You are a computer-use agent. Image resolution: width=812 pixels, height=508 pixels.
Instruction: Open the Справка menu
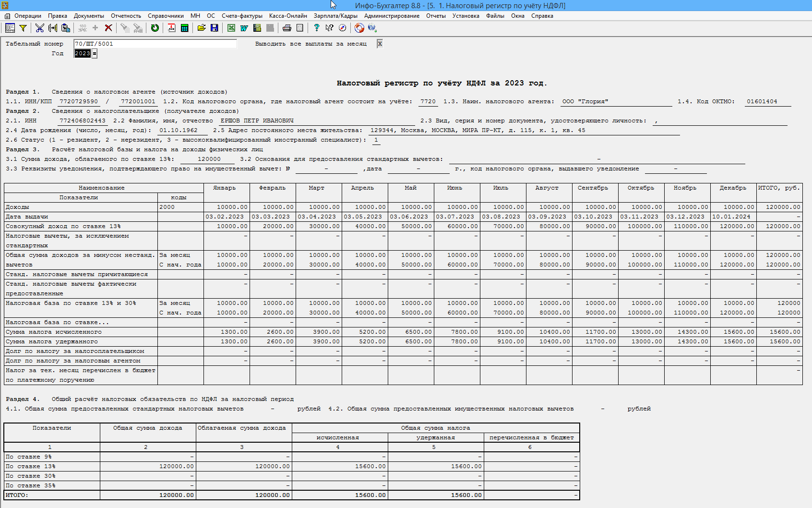tap(542, 16)
